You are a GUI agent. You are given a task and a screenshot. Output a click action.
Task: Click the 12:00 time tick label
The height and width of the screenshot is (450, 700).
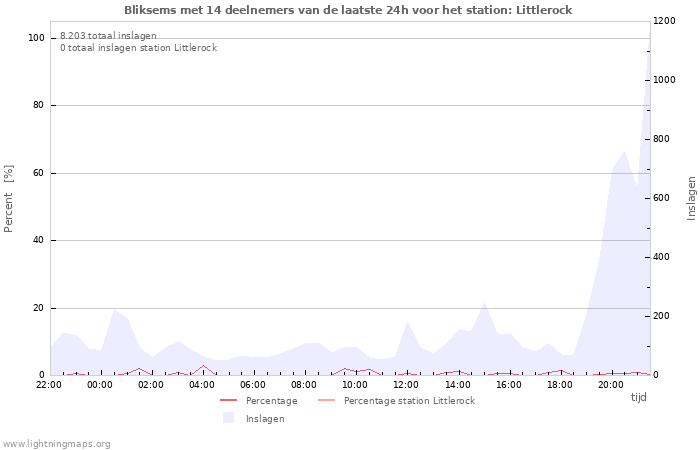pyautogui.click(x=406, y=384)
